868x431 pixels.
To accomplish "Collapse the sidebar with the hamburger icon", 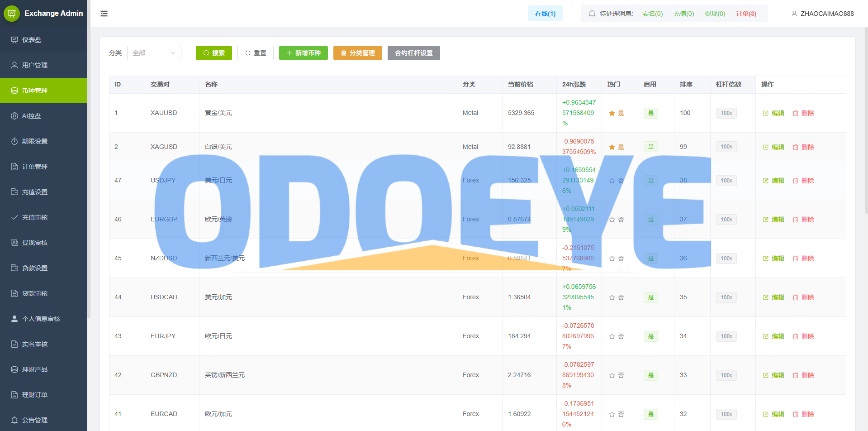I will tap(104, 14).
